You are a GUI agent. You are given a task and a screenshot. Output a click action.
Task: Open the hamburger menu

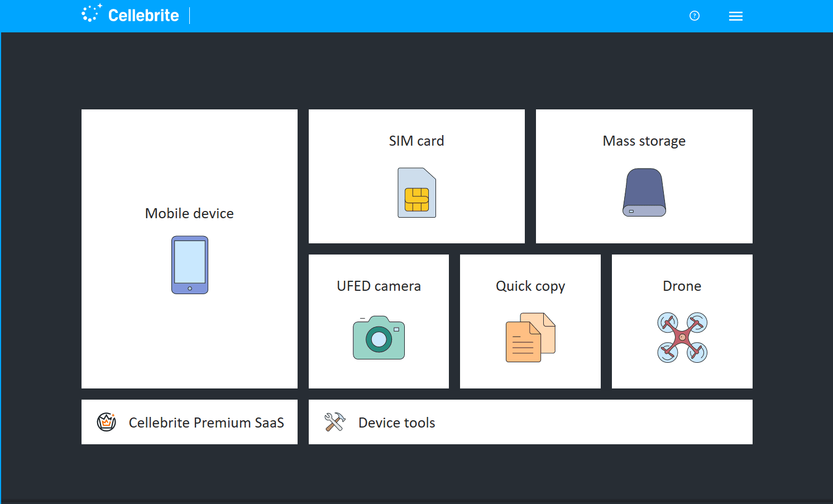coord(735,16)
